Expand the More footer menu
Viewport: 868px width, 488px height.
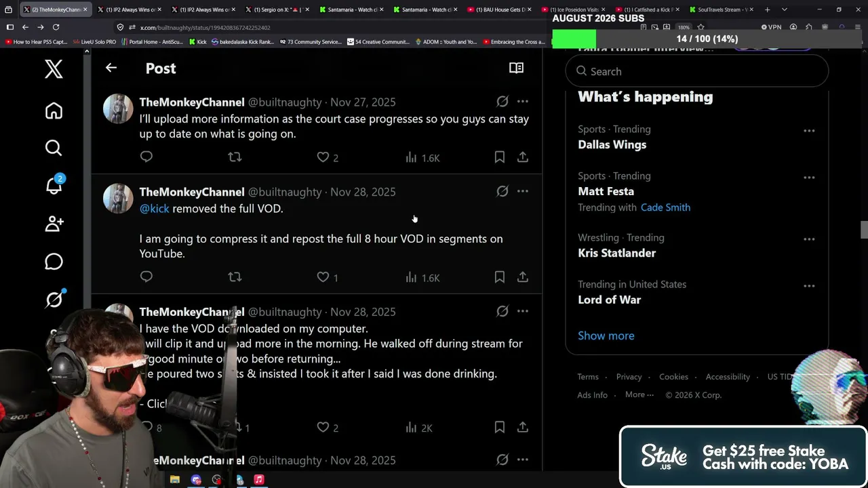pyautogui.click(x=639, y=394)
